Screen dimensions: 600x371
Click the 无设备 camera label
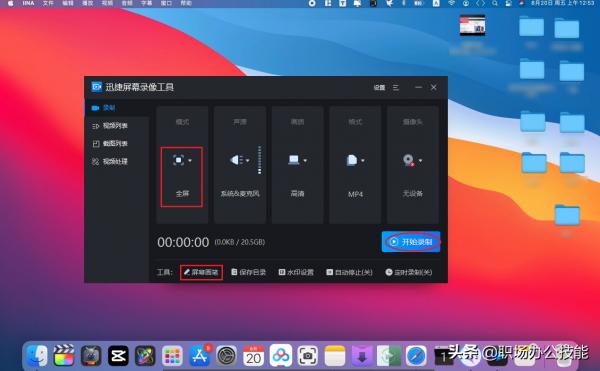pos(412,194)
